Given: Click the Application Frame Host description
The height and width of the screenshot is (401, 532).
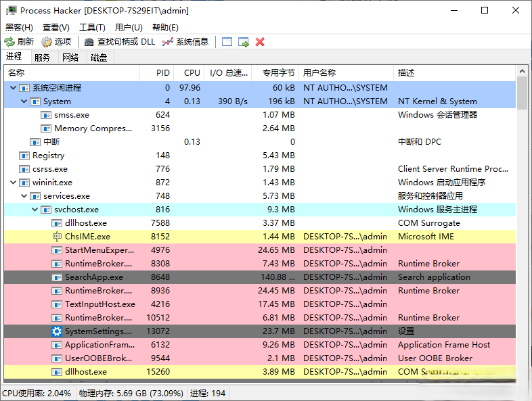Looking at the screenshot, I should pos(444,345).
